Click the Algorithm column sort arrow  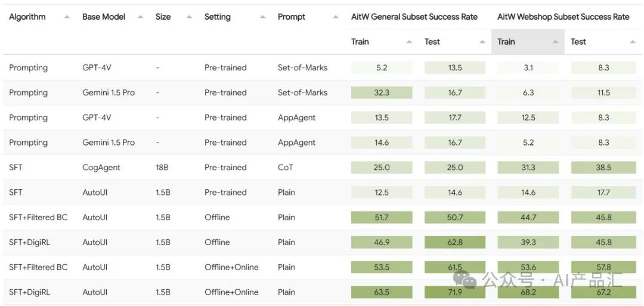click(67, 17)
